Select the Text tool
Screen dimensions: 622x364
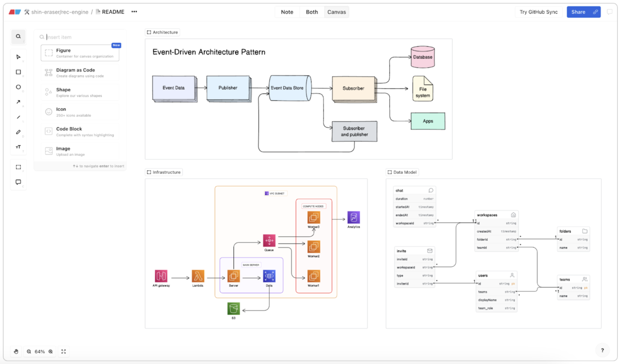18,147
